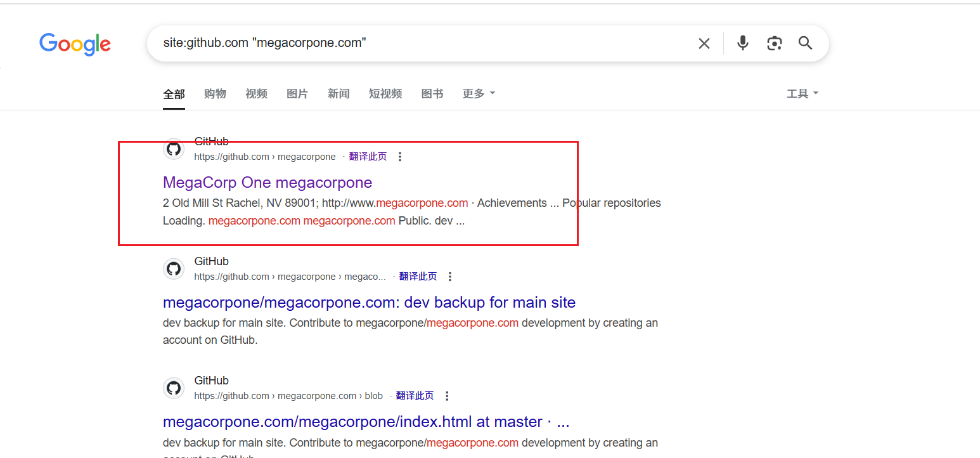
Task: Open more options for index.html blob result
Action: click(x=447, y=396)
